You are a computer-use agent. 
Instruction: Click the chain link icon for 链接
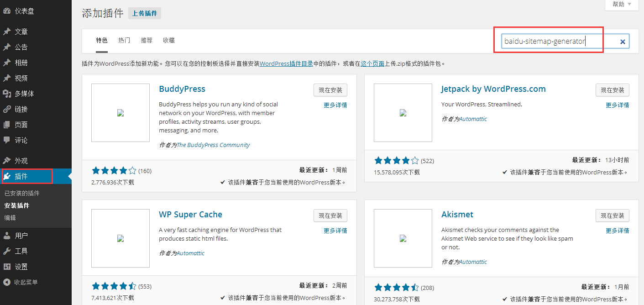[7, 109]
